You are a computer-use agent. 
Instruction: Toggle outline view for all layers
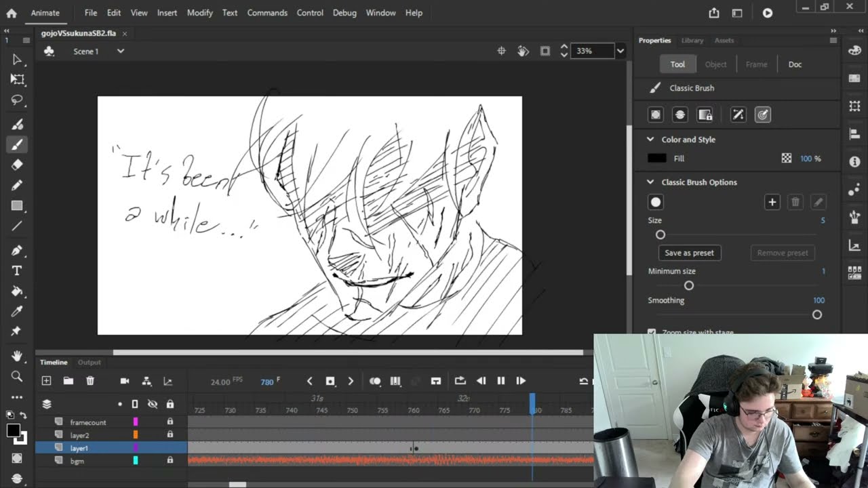point(135,404)
